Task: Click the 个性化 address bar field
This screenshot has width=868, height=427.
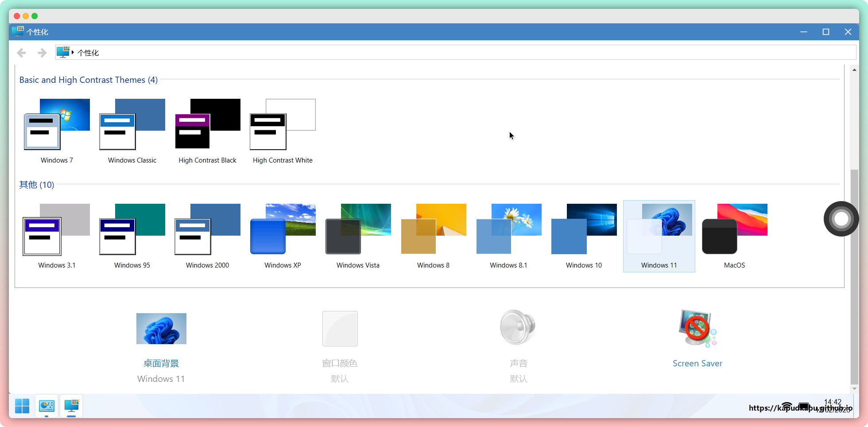Action: coord(443,53)
